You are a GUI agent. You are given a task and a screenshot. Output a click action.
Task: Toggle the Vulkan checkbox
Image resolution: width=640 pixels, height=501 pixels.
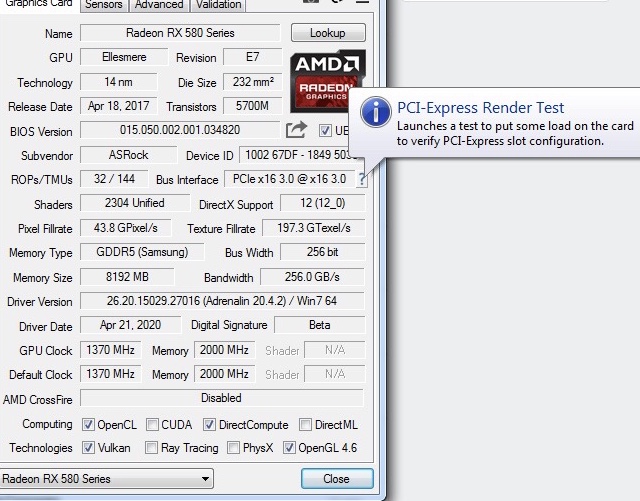point(88,448)
